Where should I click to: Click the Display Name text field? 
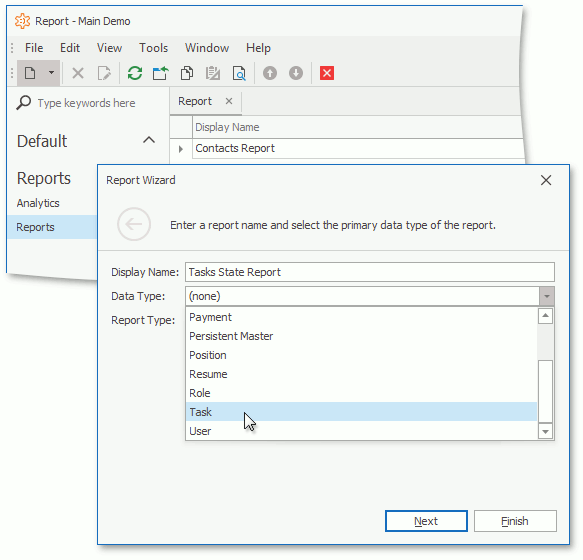(x=370, y=272)
